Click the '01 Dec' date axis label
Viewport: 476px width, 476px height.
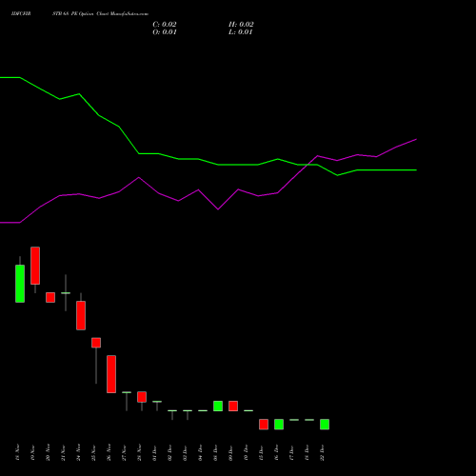(x=154, y=452)
